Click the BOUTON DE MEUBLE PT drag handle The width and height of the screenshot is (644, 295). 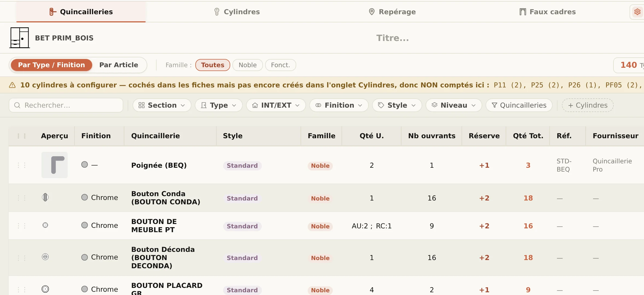22,226
